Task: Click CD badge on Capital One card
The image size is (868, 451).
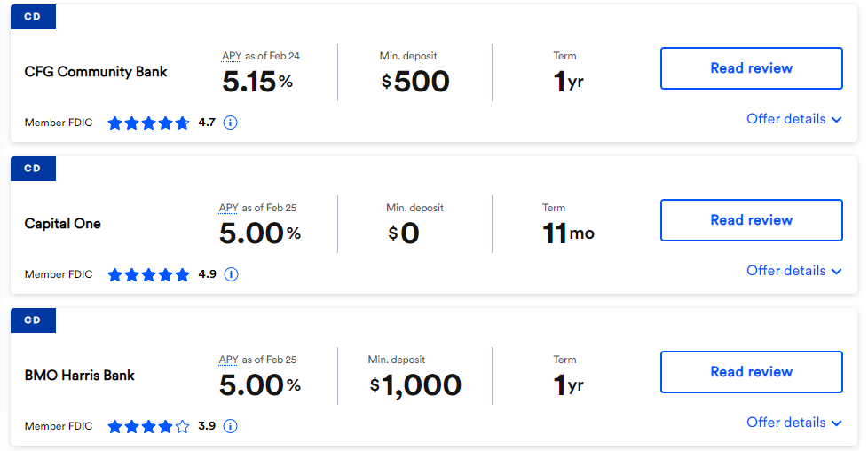Action: click(33, 169)
